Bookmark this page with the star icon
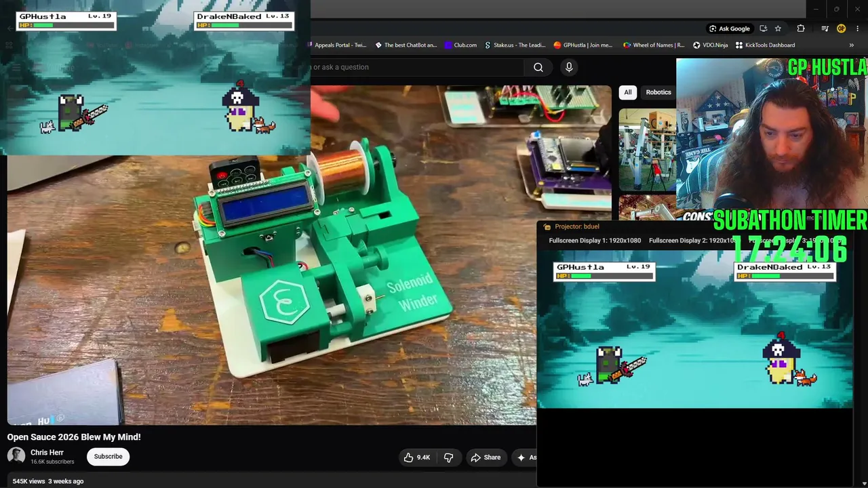The width and height of the screenshot is (868, 488). (x=778, y=28)
